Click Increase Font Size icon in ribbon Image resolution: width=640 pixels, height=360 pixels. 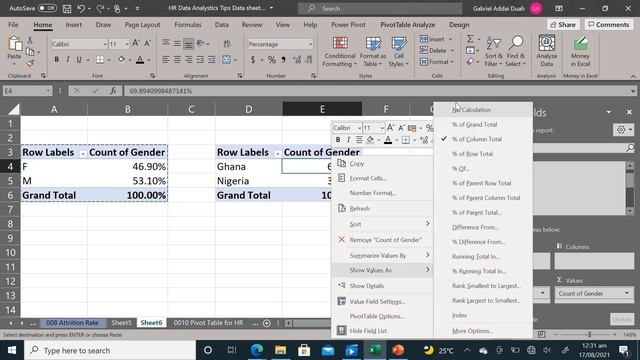[136, 43]
